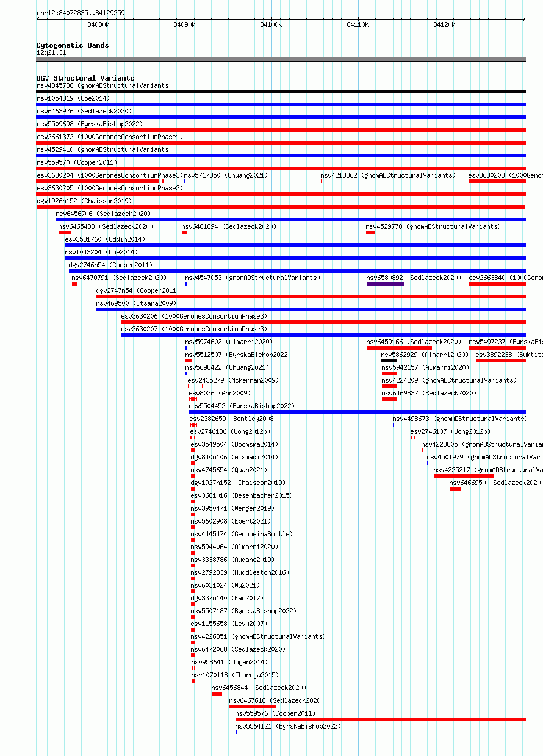Select dgv2747n54 (Cooper2011) label
This screenshot has width=543, height=756.
click(x=138, y=290)
